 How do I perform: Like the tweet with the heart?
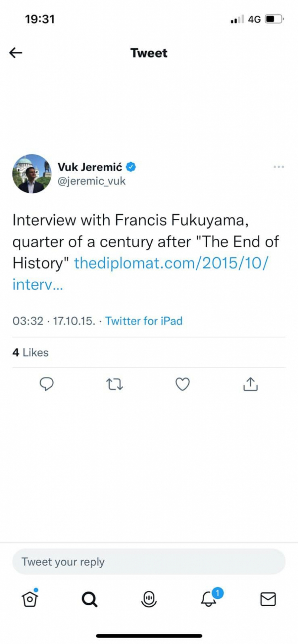pyautogui.click(x=182, y=384)
